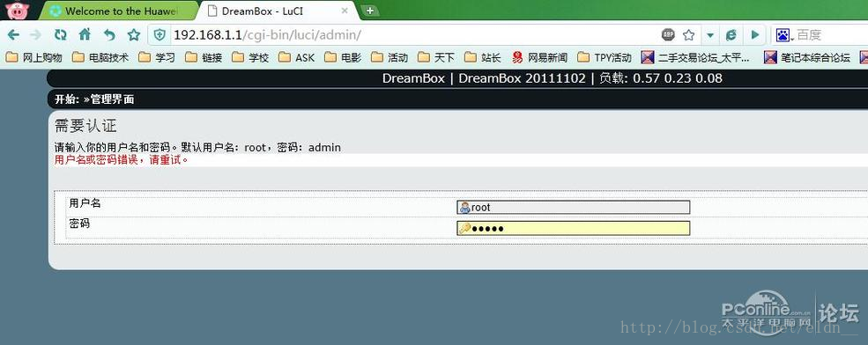Open the 活动 bookmark folder
This screenshot has width=868, height=345.
coord(389,57)
